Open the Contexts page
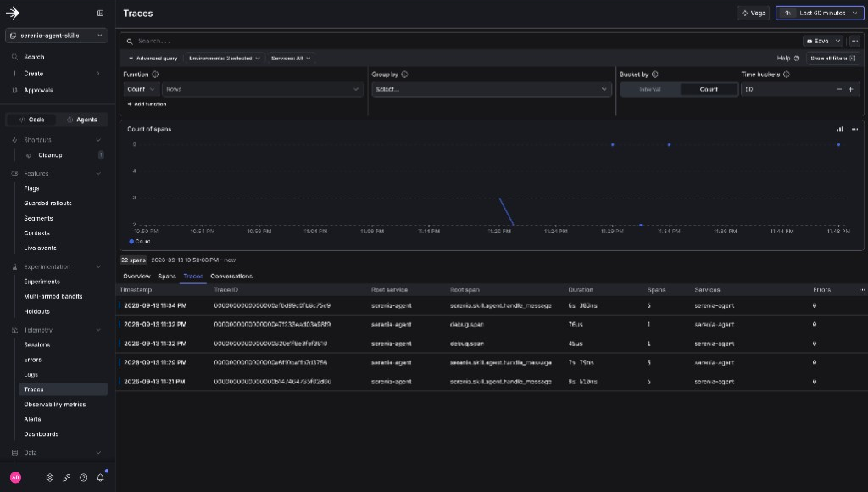868x492 pixels. (x=36, y=233)
